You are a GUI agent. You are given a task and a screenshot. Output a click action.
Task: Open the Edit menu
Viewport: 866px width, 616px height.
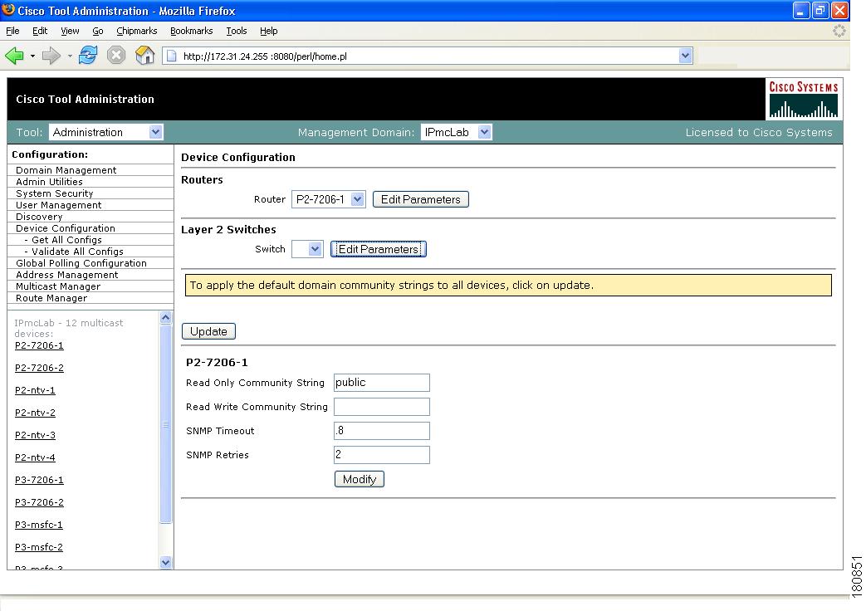coord(40,31)
